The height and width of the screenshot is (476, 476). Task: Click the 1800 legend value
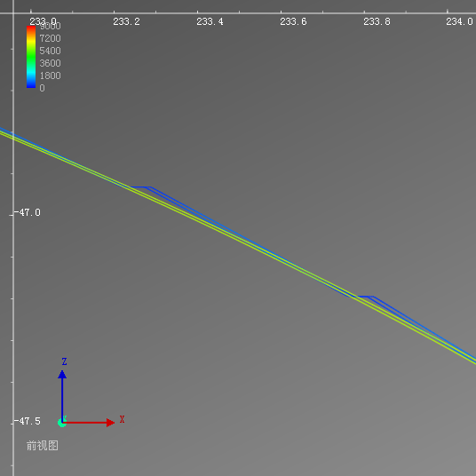[x=50, y=75]
